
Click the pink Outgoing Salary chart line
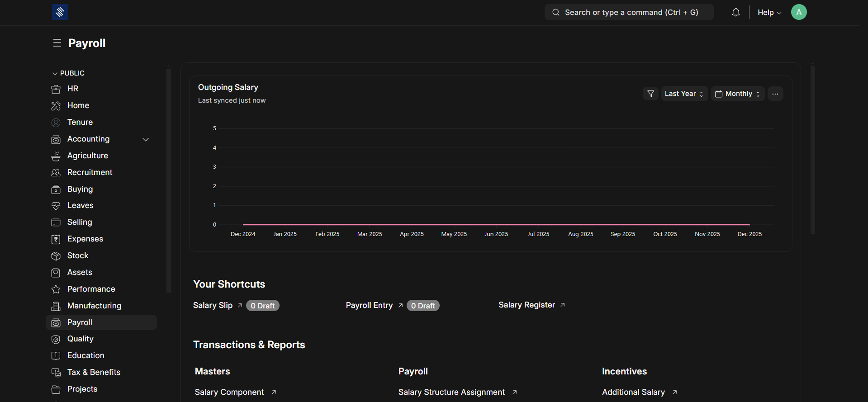click(x=496, y=224)
